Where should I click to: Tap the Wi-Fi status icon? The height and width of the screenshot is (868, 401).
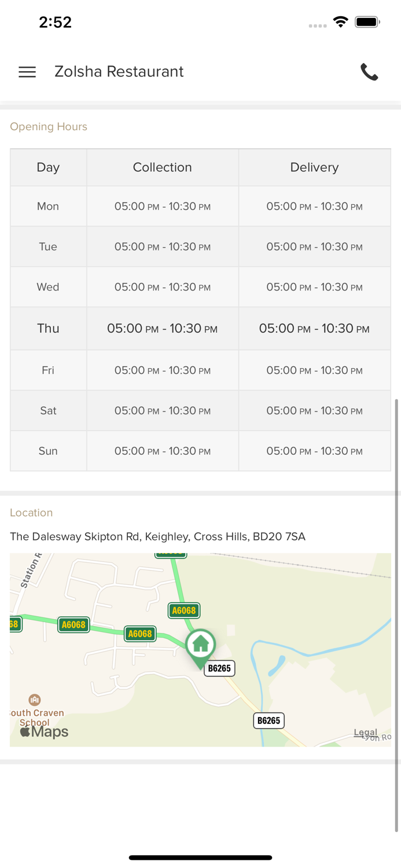pyautogui.click(x=341, y=22)
